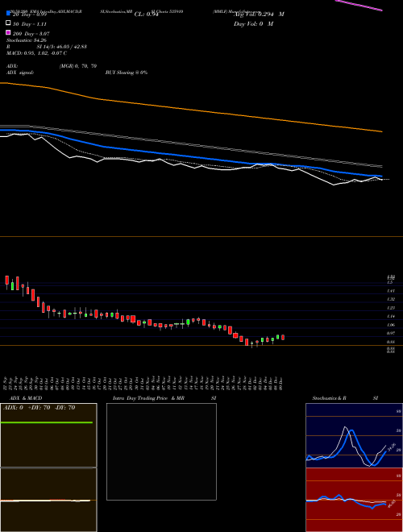Click the '50 Day - 1.11' legend label
Image resolution: width=403 pixels, height=532 pixels.
(29, 24)
